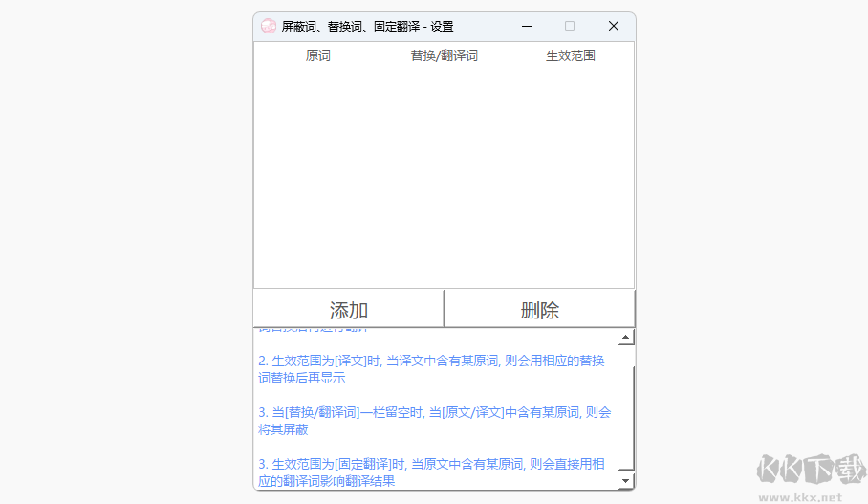Image resolution: width=868 pixels, height=504 pixels.
Task: Click the notes panel scrollbar thumb
Action: (626, 416)
